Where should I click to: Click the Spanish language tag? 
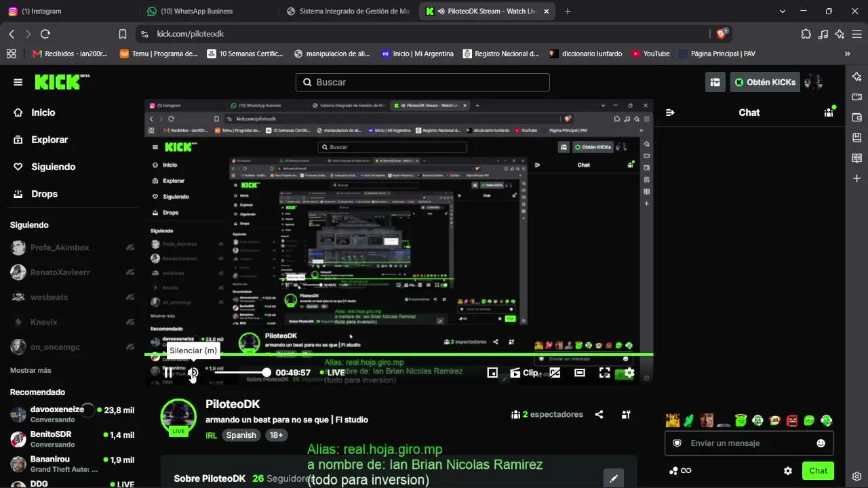[x=241, y=435]
